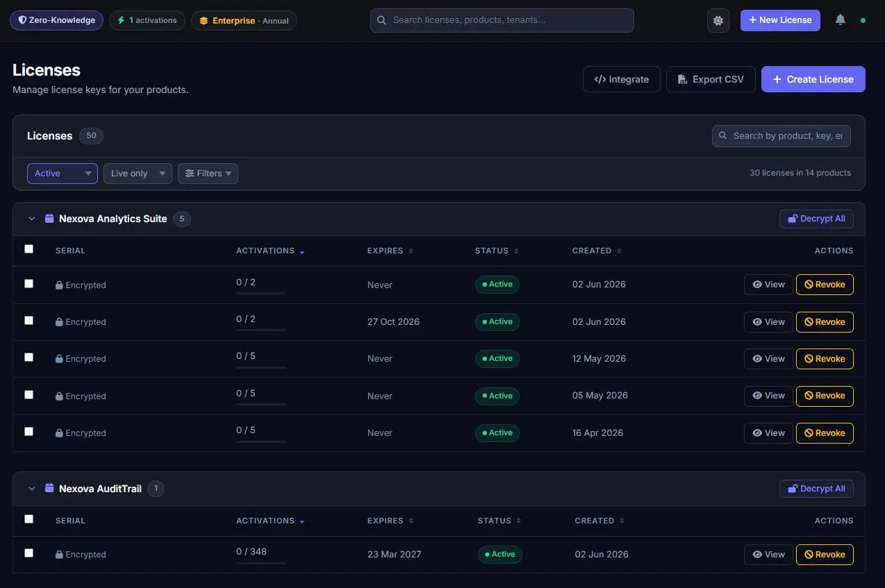The image size is (885, 588).
Task: Click the Serial header in Analytics Suite table
Action: point(70,251)
